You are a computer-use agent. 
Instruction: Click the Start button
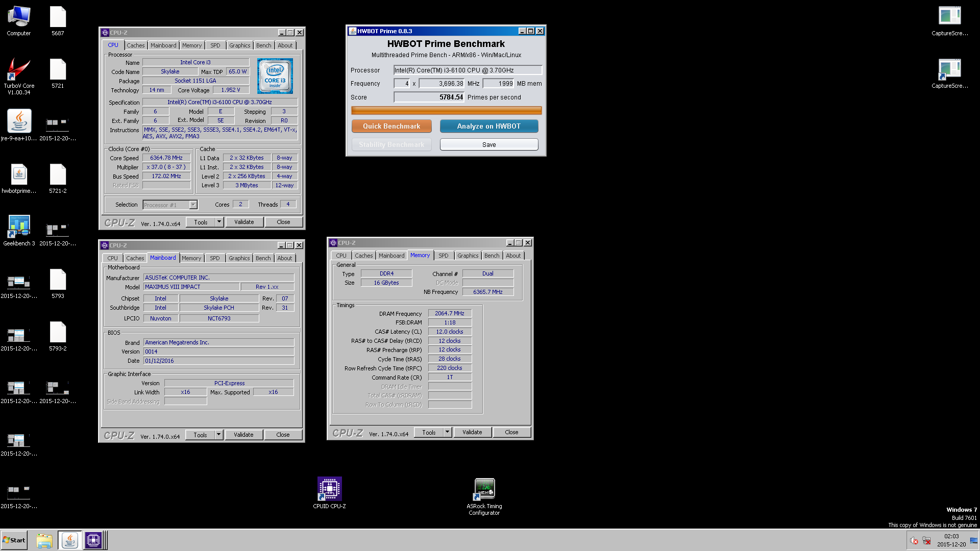[x=14, y=540]
